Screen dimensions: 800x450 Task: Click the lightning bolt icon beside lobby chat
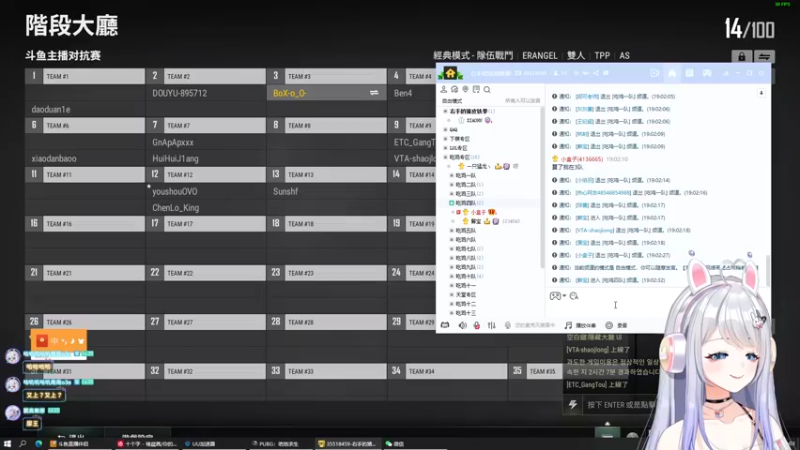(572, 405)
